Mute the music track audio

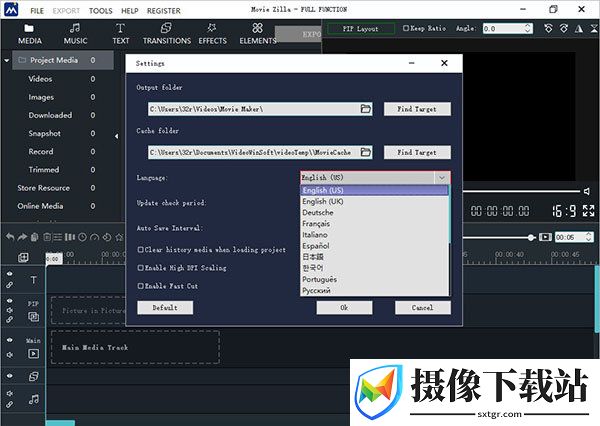point(10,393)
